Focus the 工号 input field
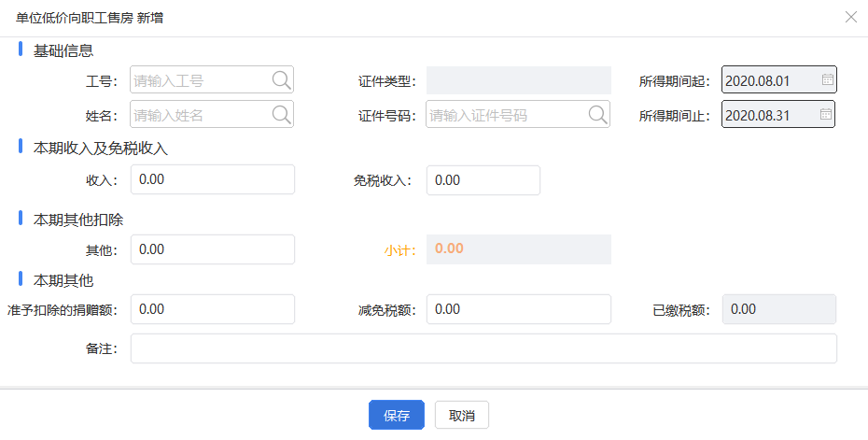This screenshot has height=440, width=868. [212, 79]
